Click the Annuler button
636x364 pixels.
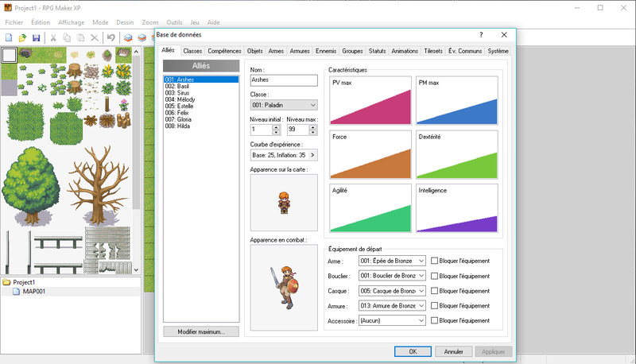tap(453, 351)
